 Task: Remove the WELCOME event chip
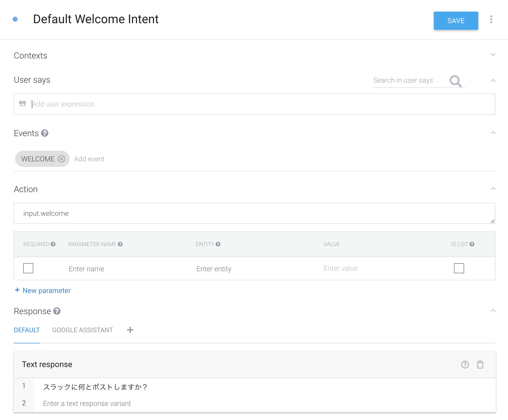(62, 159)
